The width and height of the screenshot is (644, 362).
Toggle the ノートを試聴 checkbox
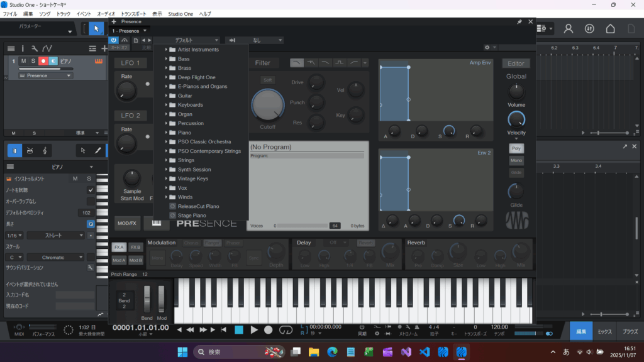(x=91, y=190)
